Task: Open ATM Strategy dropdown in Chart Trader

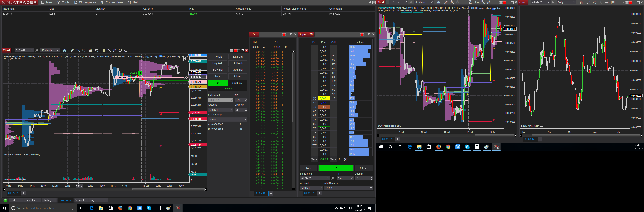Action: click(228, 119)
